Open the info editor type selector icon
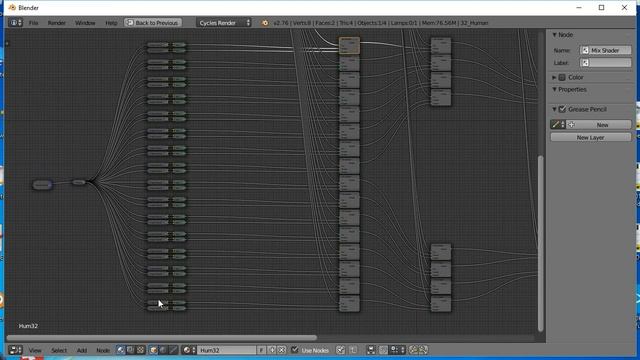 [16, 23]
